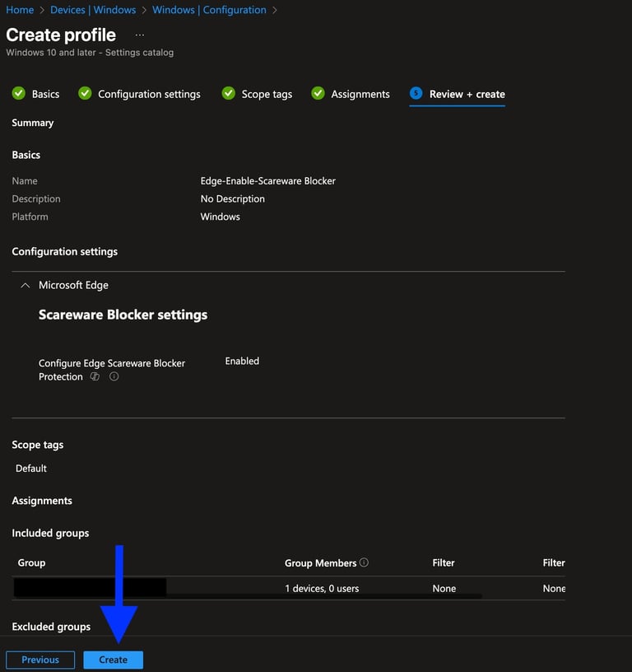The width and height of the screenshot is (632, 672).
Task: Go to Devices | Windows breadcrumb
Action: [93, 10]
